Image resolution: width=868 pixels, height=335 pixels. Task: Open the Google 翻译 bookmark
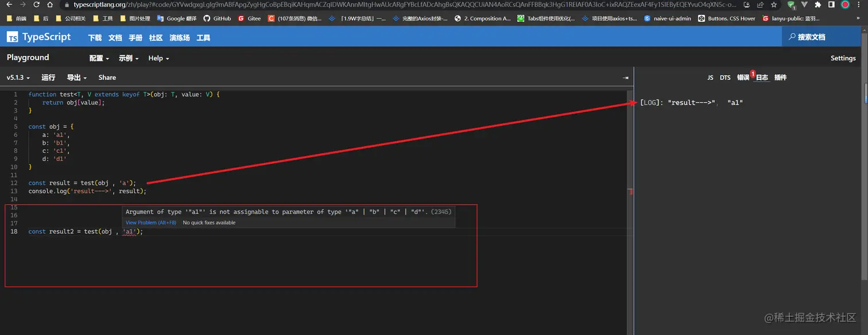point(178,18)
